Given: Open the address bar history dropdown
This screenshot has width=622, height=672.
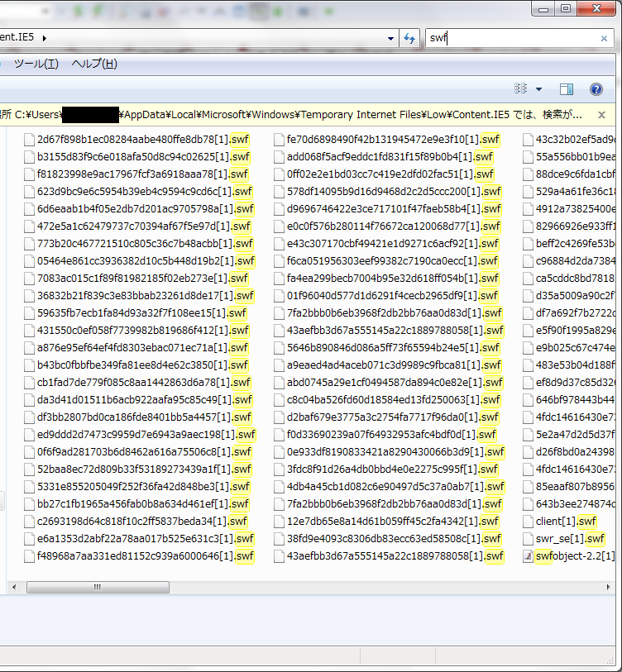Looking at the screenshot, I should pos(390,39).
